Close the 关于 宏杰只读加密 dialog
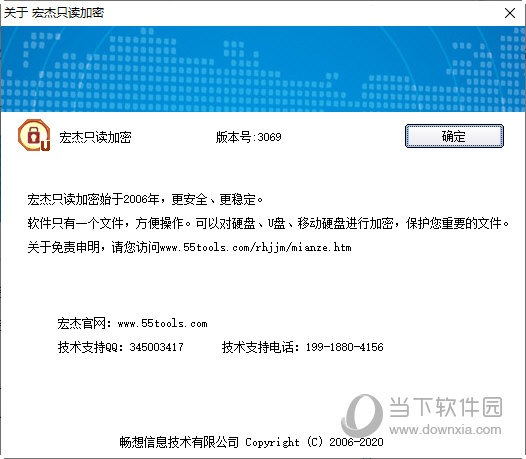Image resolution: width=526 pixels, height=459 pixels. (510, 13)
